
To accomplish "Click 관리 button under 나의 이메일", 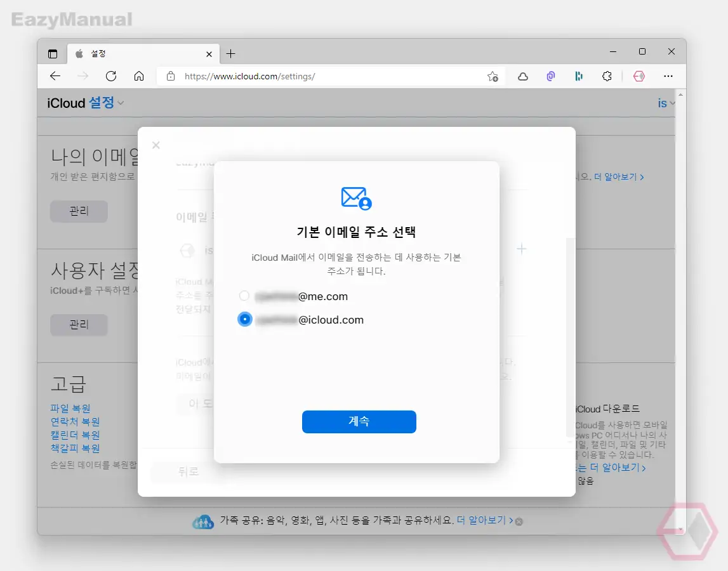I will click(79, 211).
